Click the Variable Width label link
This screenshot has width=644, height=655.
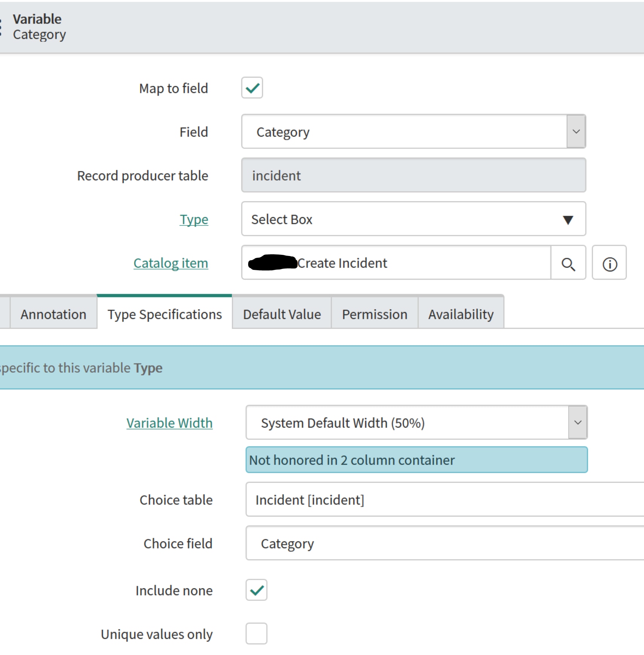(x=169, y=423)
